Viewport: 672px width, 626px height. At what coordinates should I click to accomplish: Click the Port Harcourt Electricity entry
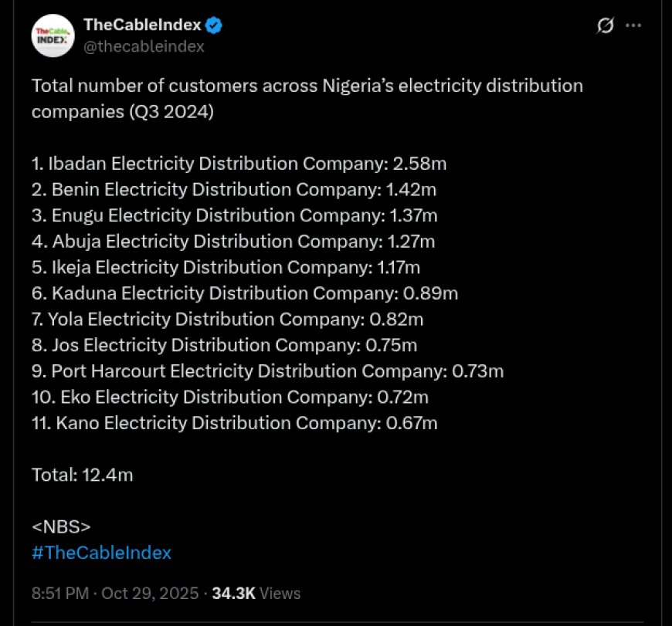click(266, 371)
